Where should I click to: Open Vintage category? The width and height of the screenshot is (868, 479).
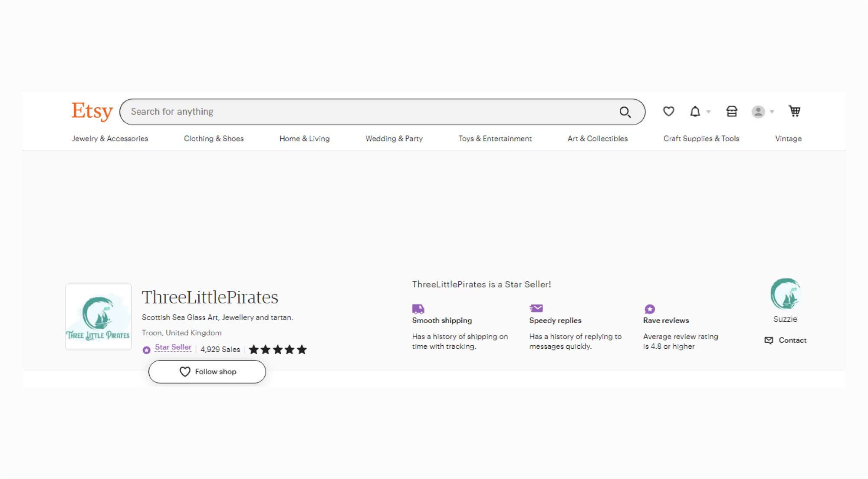tap(788, 139)
